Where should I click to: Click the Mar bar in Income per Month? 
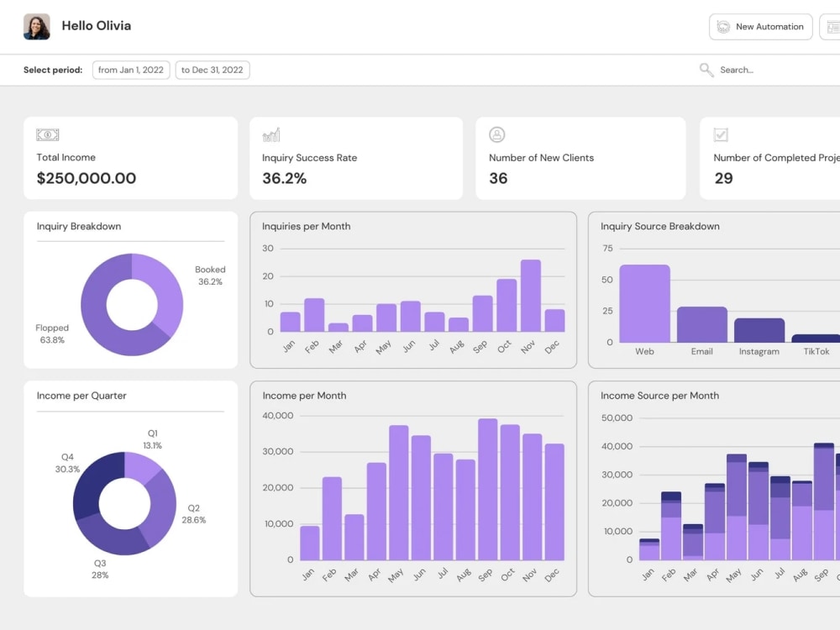pos(354,538)
